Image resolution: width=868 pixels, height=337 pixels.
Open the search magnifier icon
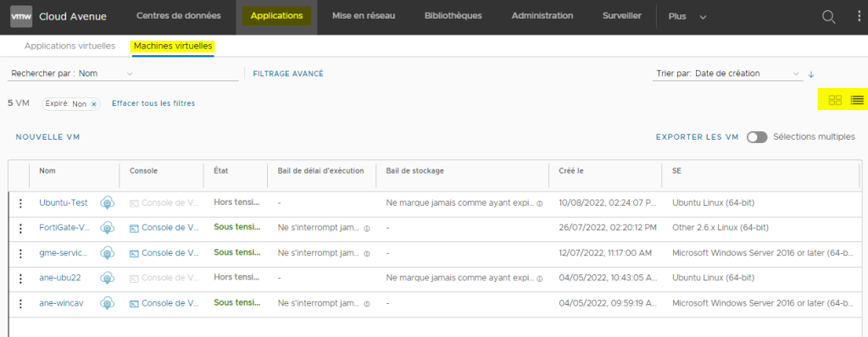coord(828,17)
